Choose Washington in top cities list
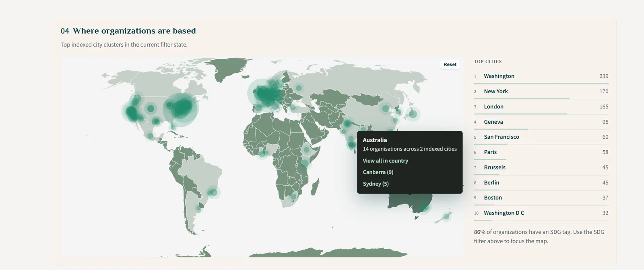This screenshot has width=644, height=270. [541, 76]
